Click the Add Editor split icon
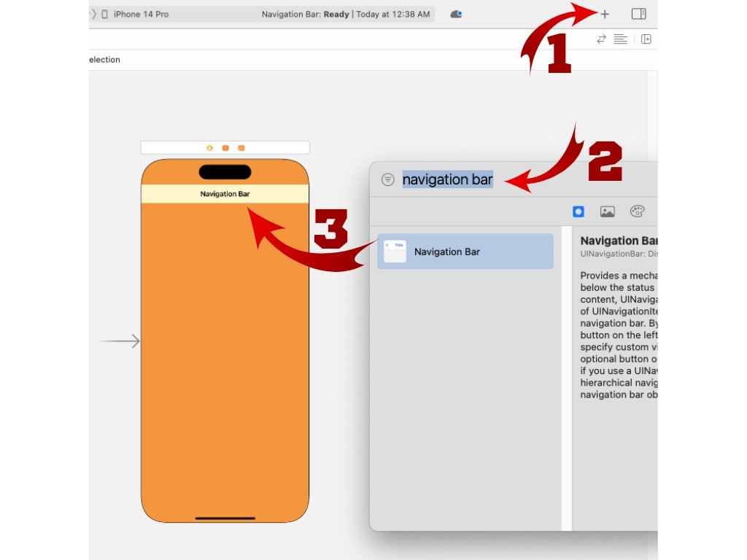The width and height of the screenshot is (747, 560). point(646,39)
